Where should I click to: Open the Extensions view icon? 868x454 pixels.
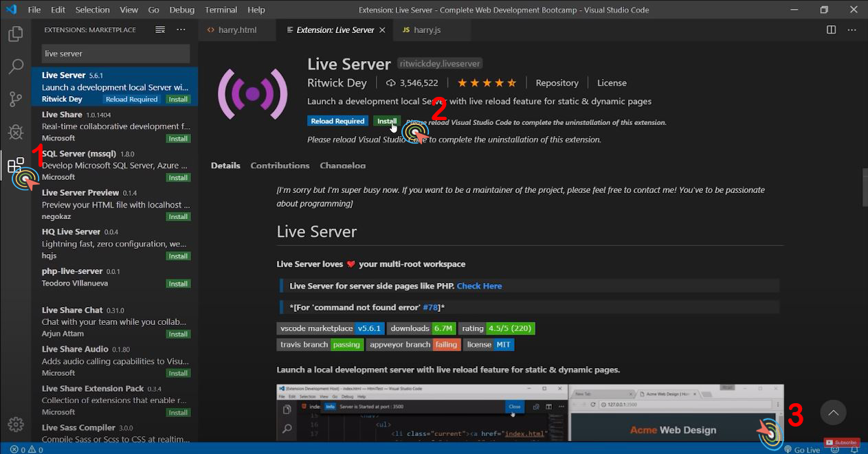pyautogui.click(x=15, y=165)
